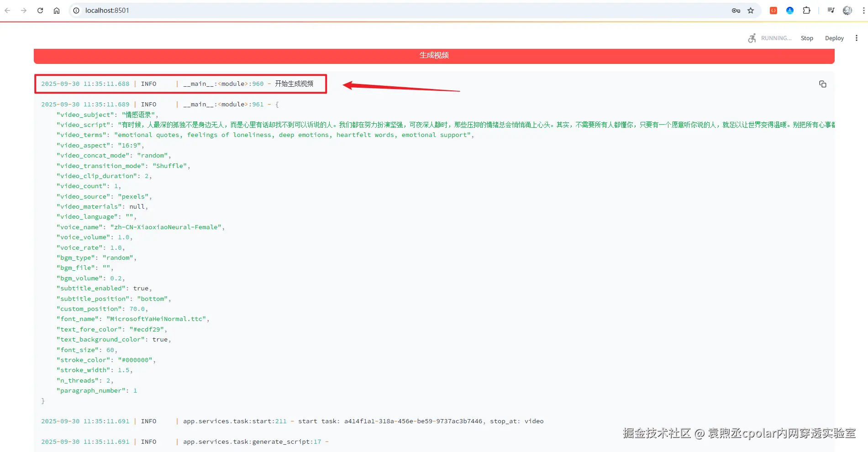The image size is (868, 452).
Task: Open the saved passwords key icon
Action: 736,11
